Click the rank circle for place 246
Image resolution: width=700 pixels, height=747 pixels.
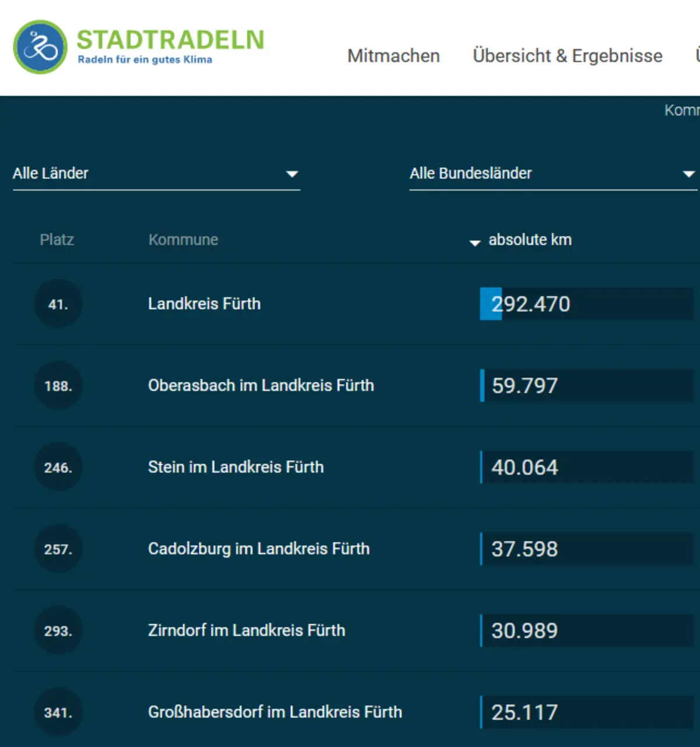click(58, 467)
